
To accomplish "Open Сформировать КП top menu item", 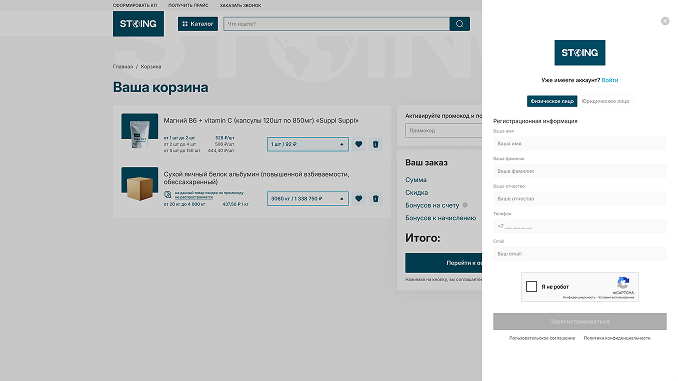I will [x=135, y=5].
